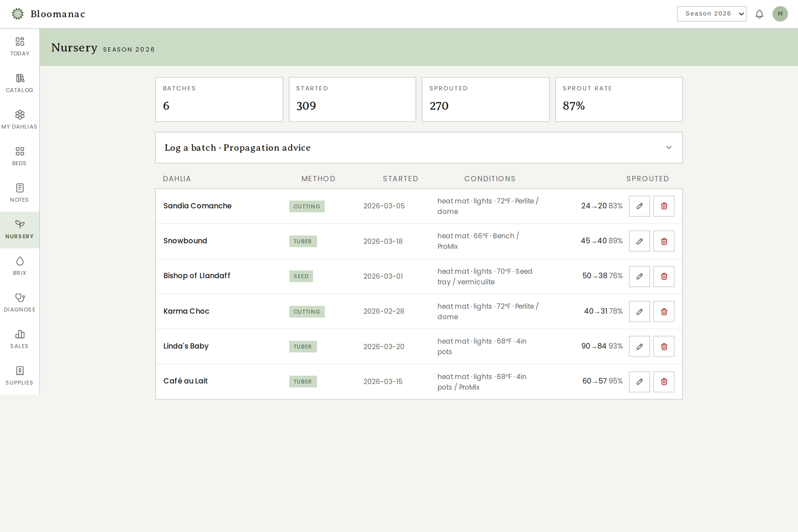Select the Snowbound name
This screenshot has height=532, width=798.
[185, 241]
